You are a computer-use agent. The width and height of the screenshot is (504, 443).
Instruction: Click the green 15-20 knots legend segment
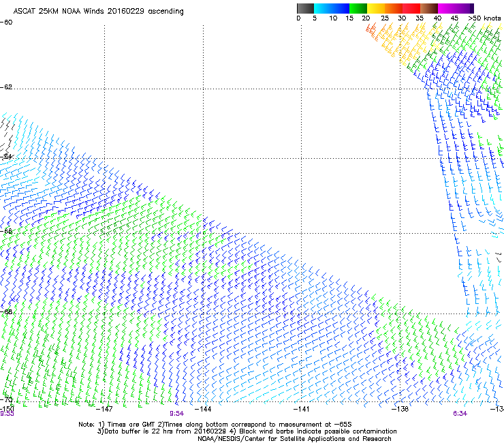(358, 8)
